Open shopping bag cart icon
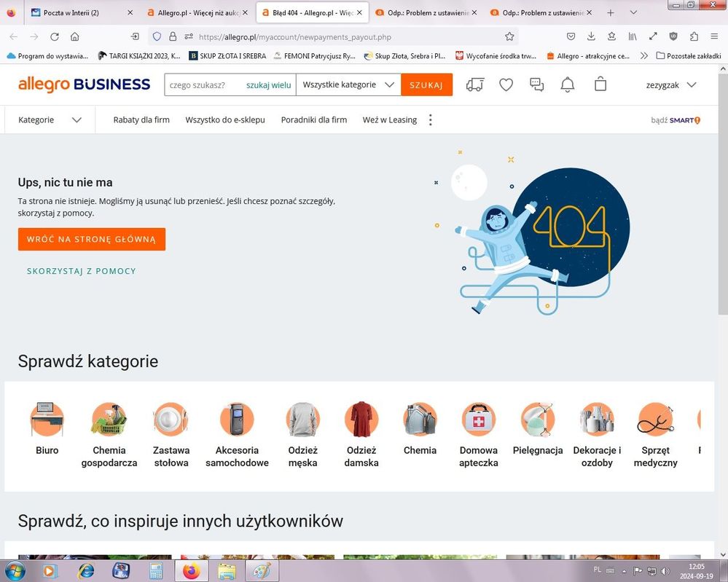The width and height of the screenshot is (728, 582). click(600, 84)
